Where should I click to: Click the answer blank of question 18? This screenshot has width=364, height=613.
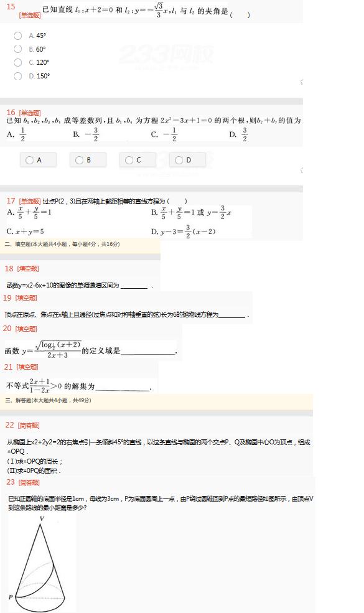click(x=134, y=286)
